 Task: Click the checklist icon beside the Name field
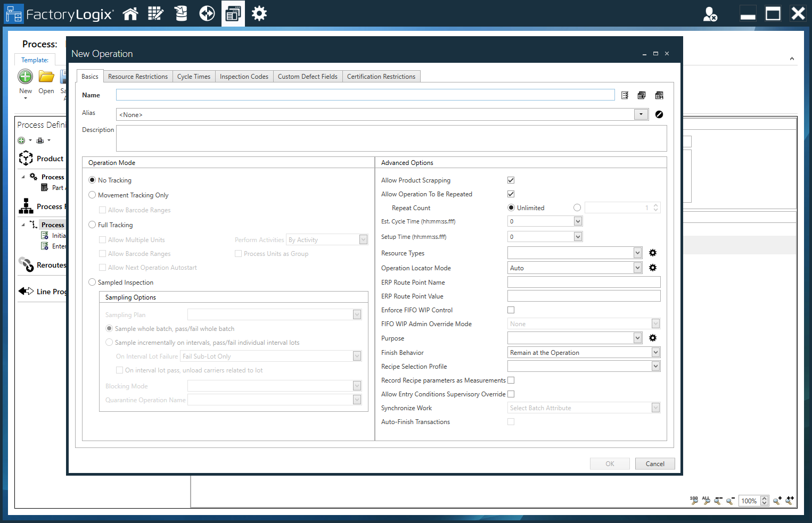tap(625, 95)
